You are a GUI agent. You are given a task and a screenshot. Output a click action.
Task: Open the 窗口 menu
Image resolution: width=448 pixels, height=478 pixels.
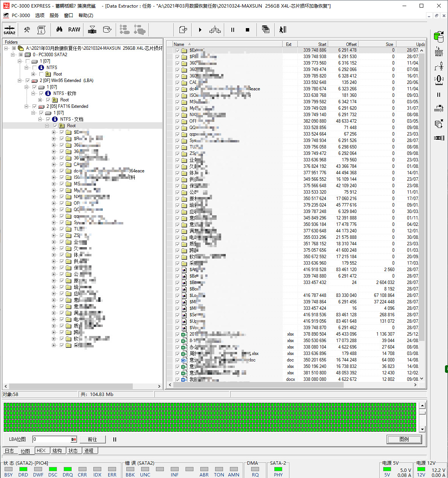pyautogui.click(x=69, y=16)
